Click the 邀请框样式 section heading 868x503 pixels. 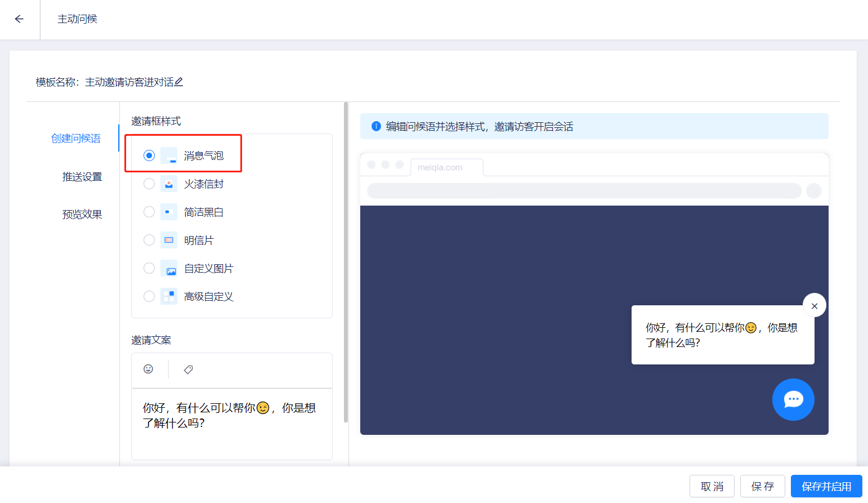pos(156,121)
